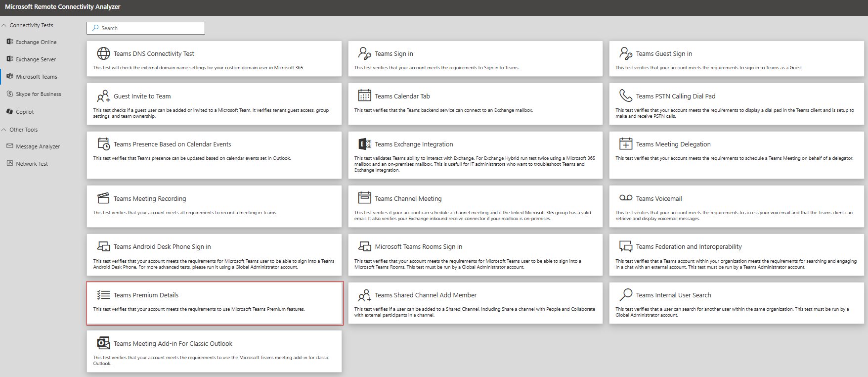The height and width of the screenshot is (377, 868).
Task: Open the Teams Internal User Search title
Action: point(674,295)
